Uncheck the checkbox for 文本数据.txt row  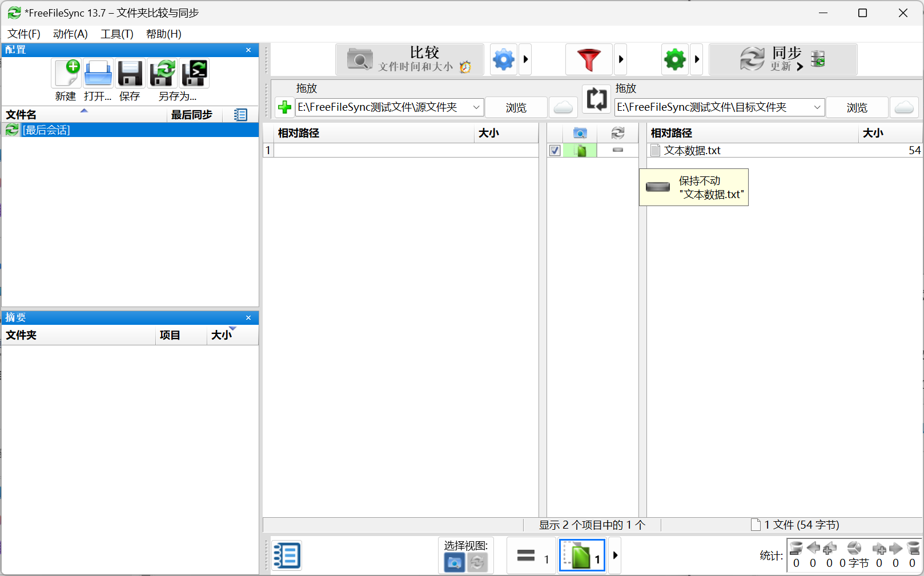click(x=555, y=151)
